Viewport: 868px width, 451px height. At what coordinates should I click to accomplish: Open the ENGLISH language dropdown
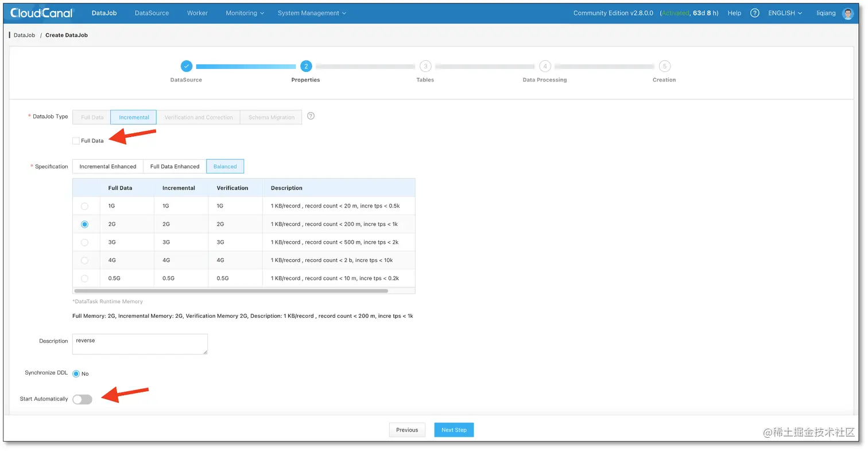tap(785, 13)
